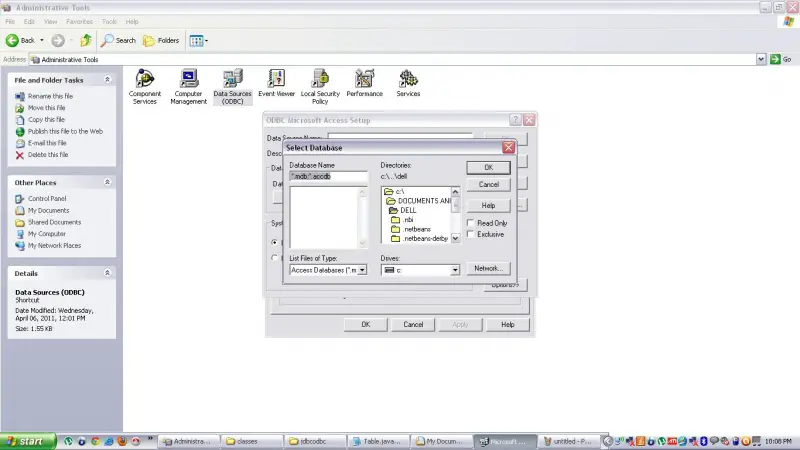Screen dimensions: 800x450
Task: Open the Back button history dropdown arrow
Action: tap(42, 40)
